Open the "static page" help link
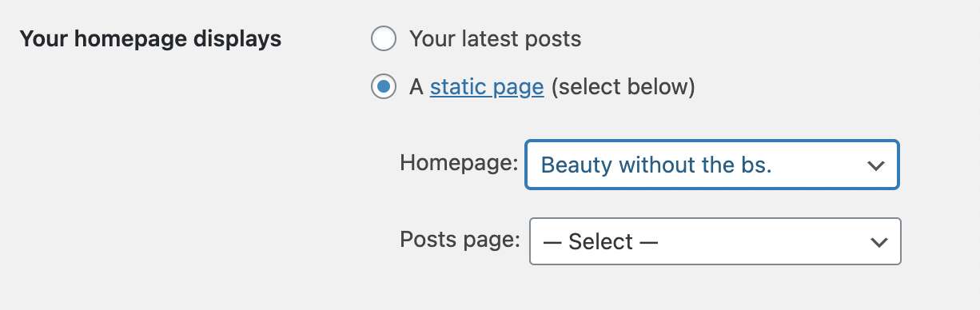This screenshot has width=980, height=310. (x=487, y=86)
